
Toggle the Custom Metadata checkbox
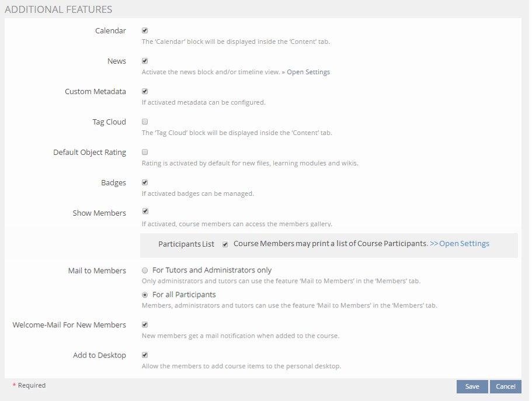145,91
